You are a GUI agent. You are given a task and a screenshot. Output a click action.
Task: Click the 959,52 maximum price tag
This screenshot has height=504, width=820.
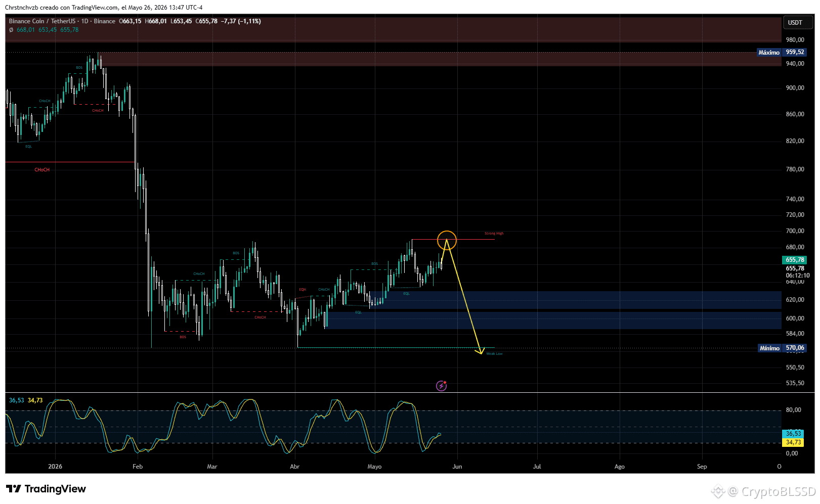[x=795, y=52]
